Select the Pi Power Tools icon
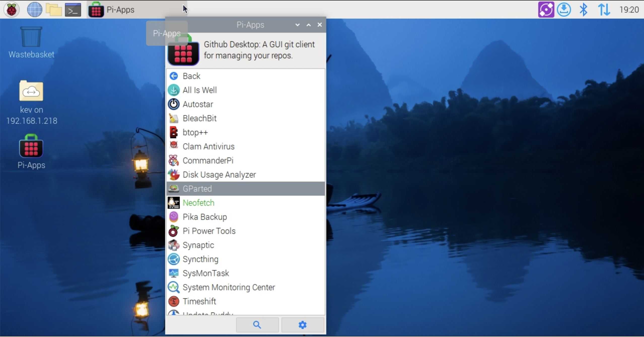Screen dimensions: 644x337 (x=174, y=231)
